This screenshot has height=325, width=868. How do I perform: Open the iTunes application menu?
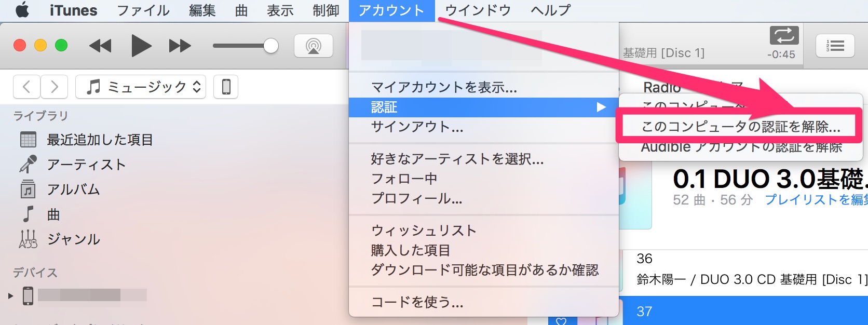click(73, 10)
